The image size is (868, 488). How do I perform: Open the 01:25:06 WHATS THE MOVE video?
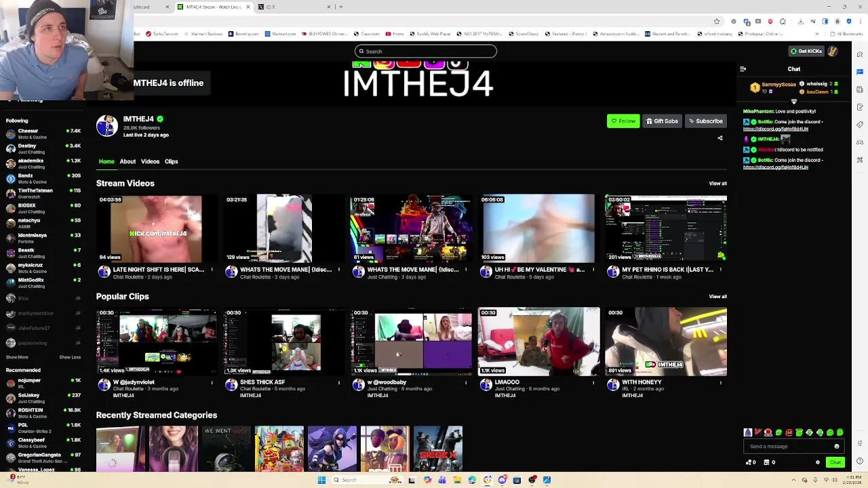point(411,228)
